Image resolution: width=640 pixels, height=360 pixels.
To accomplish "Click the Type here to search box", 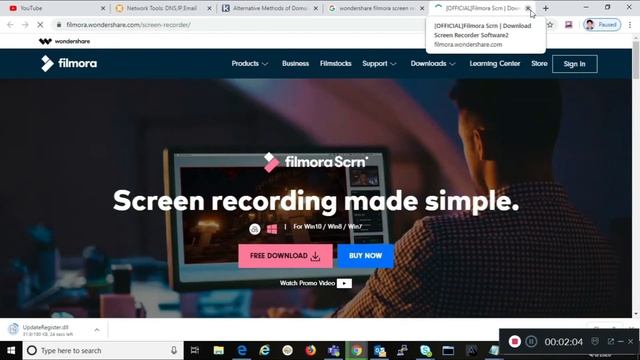I will pos(103,351).
